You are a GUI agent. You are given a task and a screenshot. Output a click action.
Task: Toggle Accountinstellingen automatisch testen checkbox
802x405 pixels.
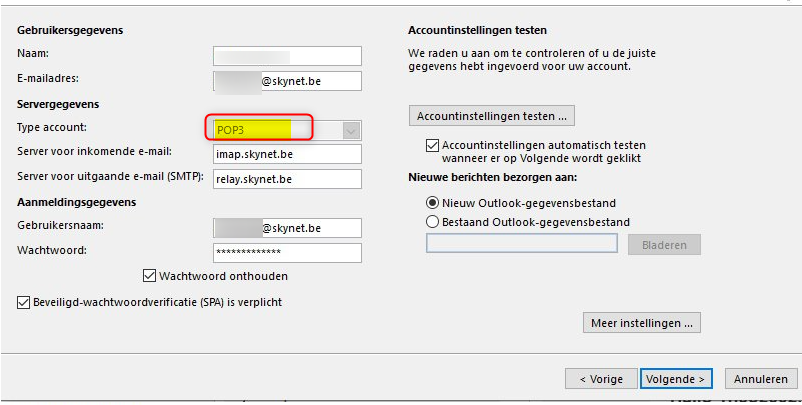click(433, 145)
